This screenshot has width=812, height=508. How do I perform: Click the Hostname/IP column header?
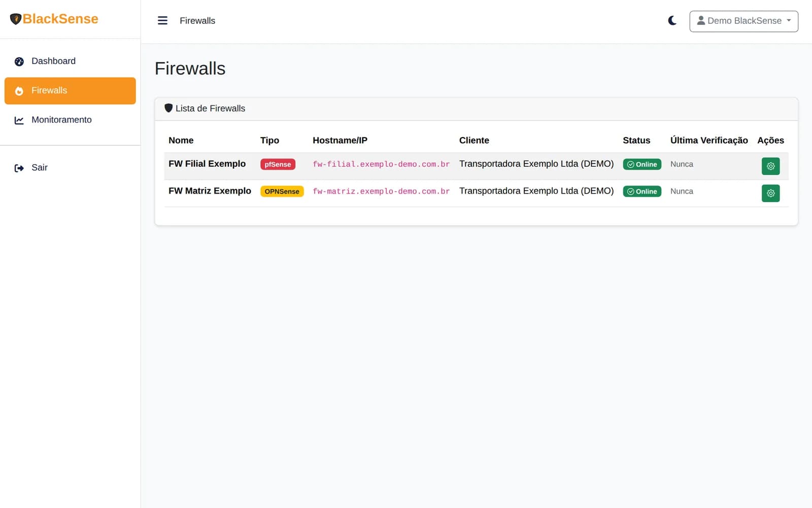point(340,140)
